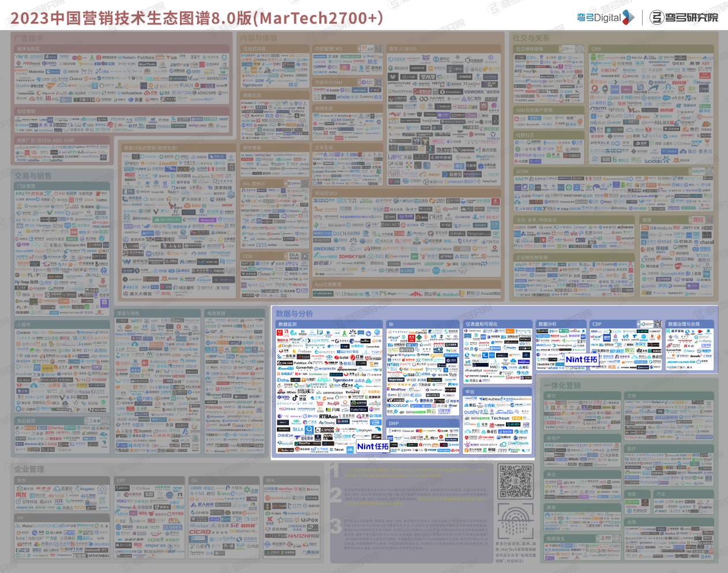Click the LiveRamp logo in 数据治理与合规
This screenshot has height=573, width=728.
[703, 341]
